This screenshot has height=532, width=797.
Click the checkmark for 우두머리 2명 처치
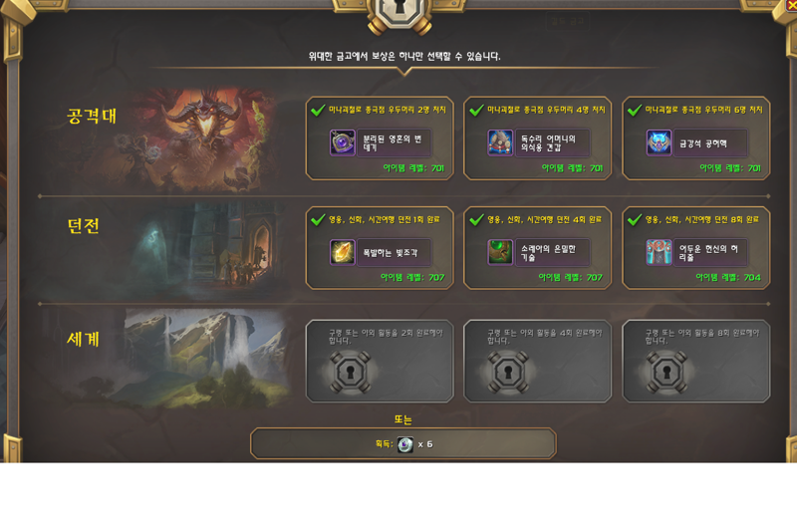pos(318,111)
